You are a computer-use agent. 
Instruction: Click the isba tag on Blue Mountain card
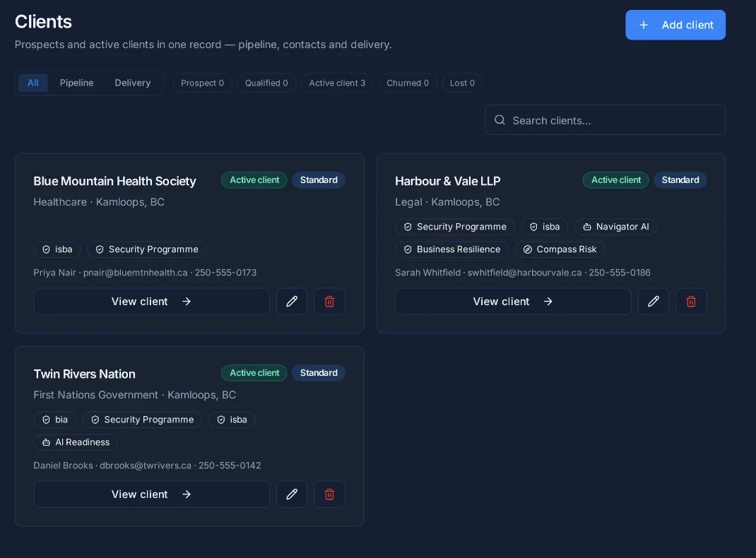coord(57,249)
